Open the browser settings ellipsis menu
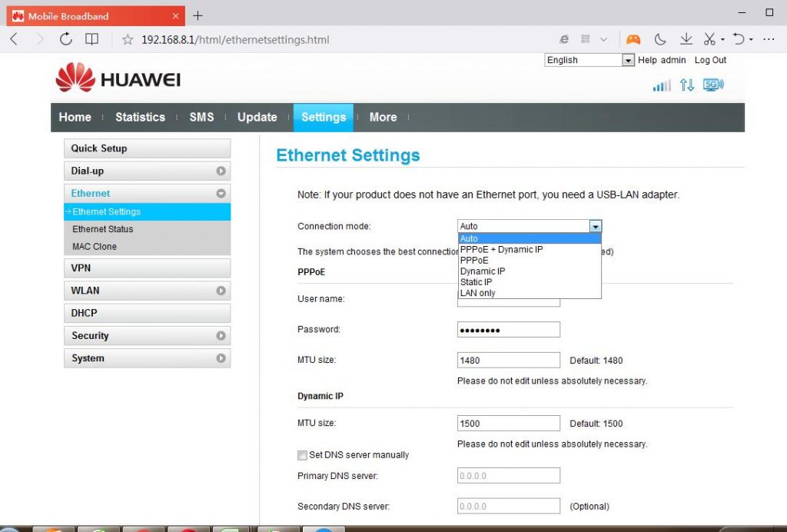 click(x=769, y=38)
